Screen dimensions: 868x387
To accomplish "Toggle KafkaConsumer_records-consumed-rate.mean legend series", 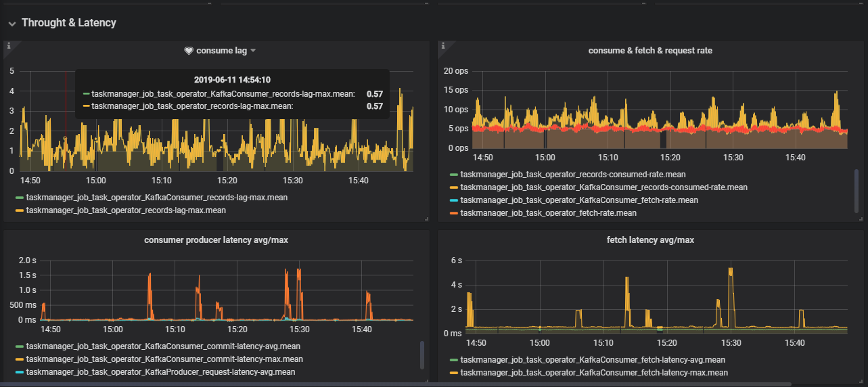I will click(603, 187).
